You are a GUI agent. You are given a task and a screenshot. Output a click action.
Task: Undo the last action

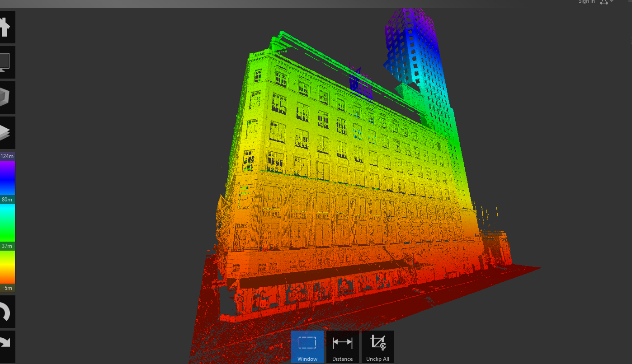point(6,311)
